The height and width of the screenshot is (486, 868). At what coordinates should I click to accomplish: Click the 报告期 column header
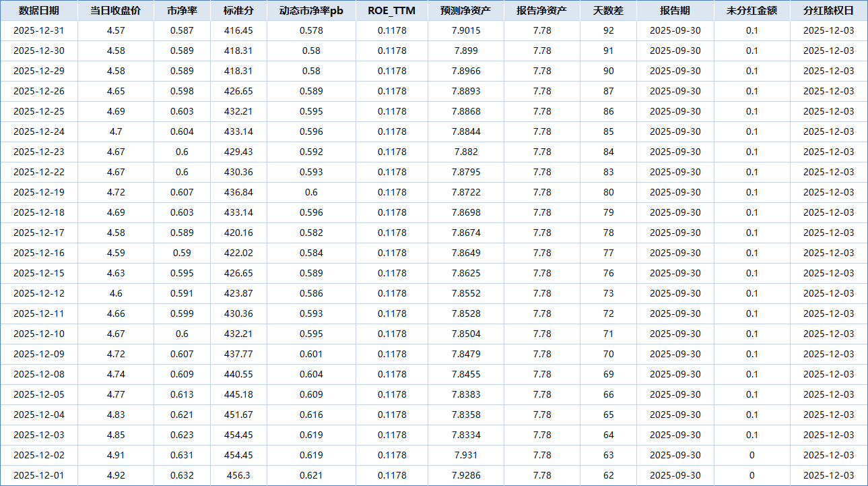point(675,11)
